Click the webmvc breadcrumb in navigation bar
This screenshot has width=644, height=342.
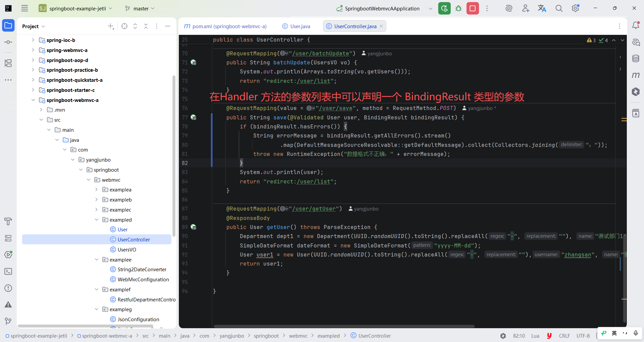[298, 336]
